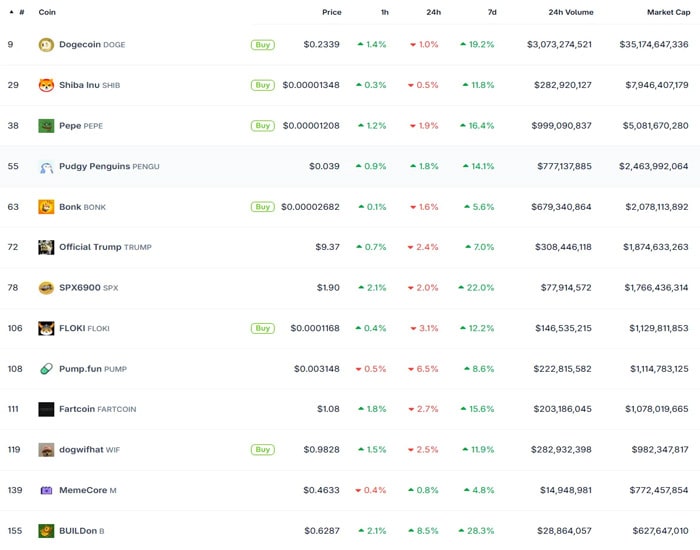Click Buy button in dogwifhat row

[263, 450]
